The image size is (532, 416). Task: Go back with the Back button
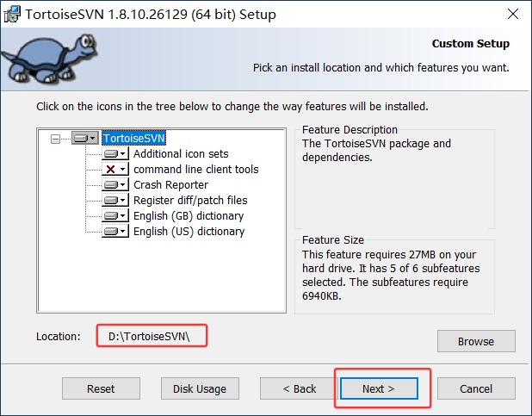(300, 388)
